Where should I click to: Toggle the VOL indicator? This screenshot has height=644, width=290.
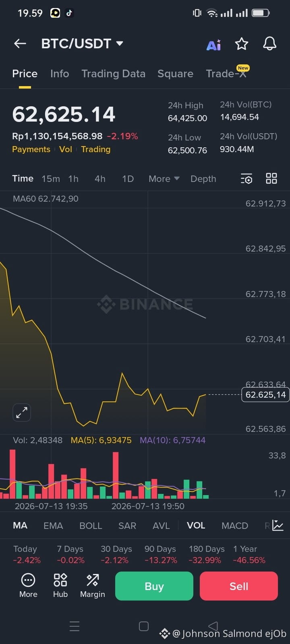196,526
